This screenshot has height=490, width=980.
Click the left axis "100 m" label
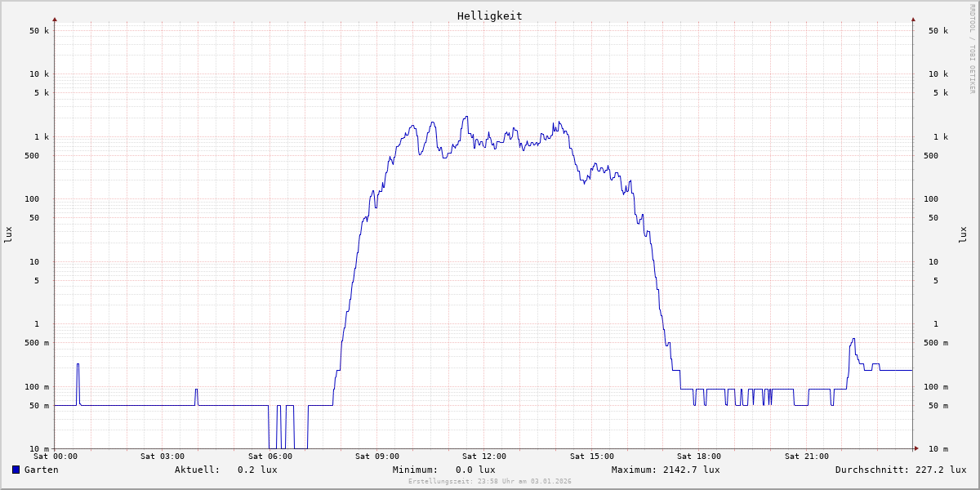pyautogui.click(x=37, y=387)
